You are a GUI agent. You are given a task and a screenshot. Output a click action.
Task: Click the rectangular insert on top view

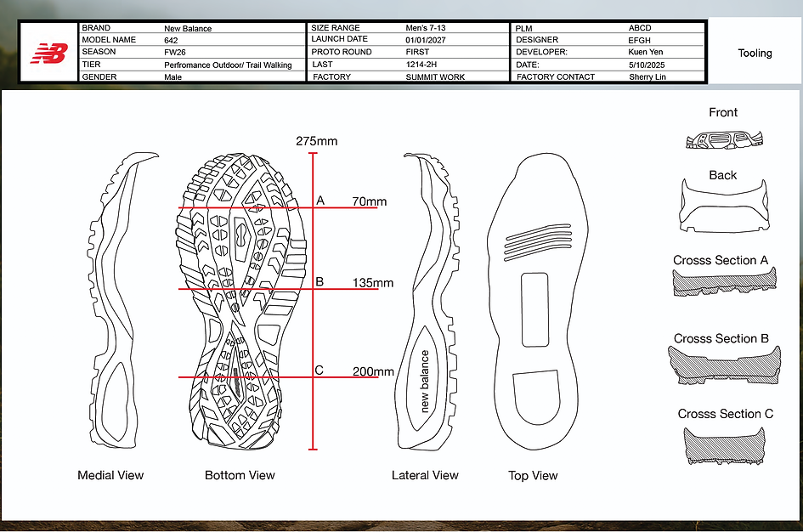pyautogui.click(x=534, y=310)
